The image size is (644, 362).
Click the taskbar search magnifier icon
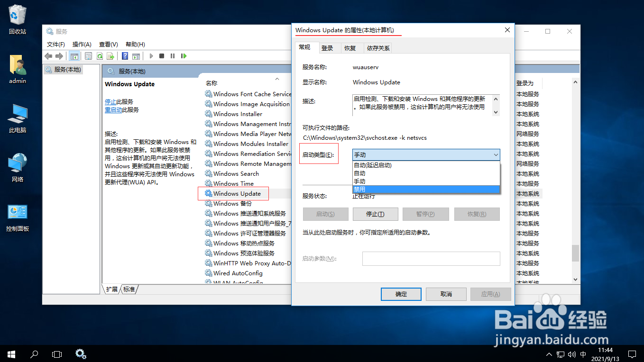34,353
